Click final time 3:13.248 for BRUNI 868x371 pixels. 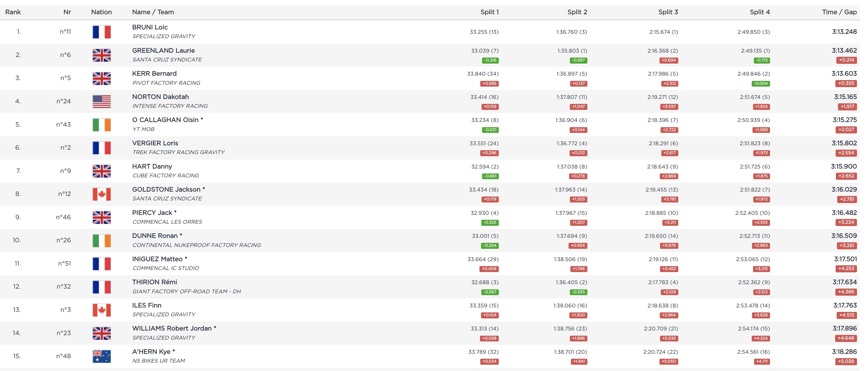pyautogui.click(x=844, y=32)
